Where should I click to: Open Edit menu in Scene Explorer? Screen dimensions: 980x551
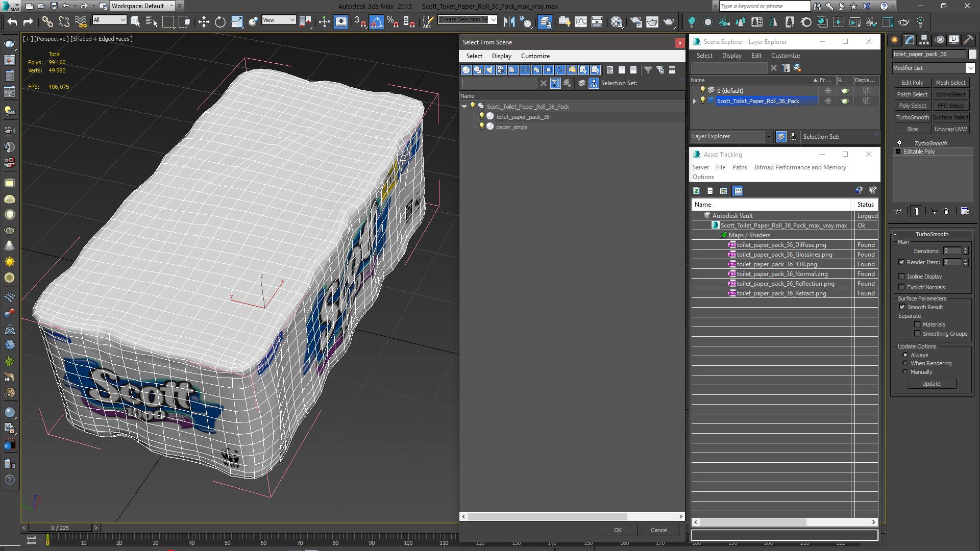tap(756, 56)
